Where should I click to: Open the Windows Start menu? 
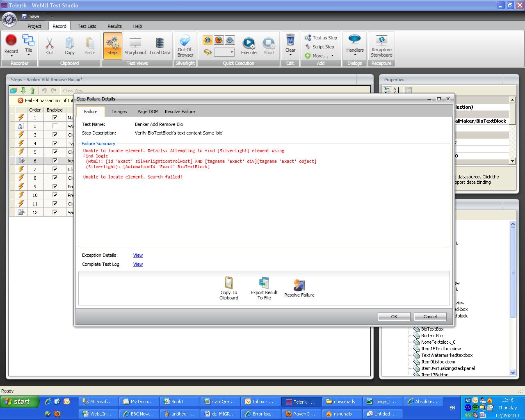coord(20,402)
